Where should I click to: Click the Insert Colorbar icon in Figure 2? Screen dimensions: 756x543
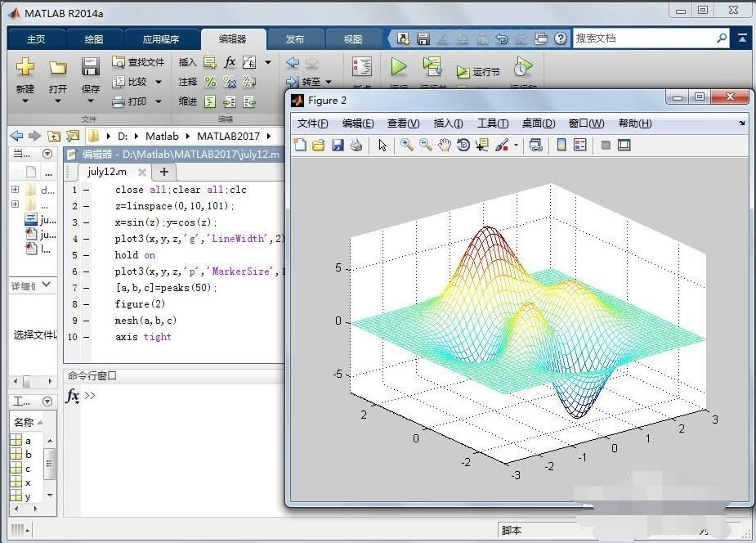tap(561, 145)
